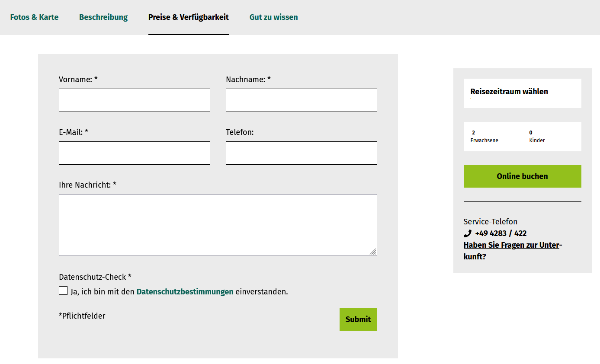Screen dimensions: 600x364
Task: Tick the Datenschutz-Check consent checkbox
Action: coord(63,291)
